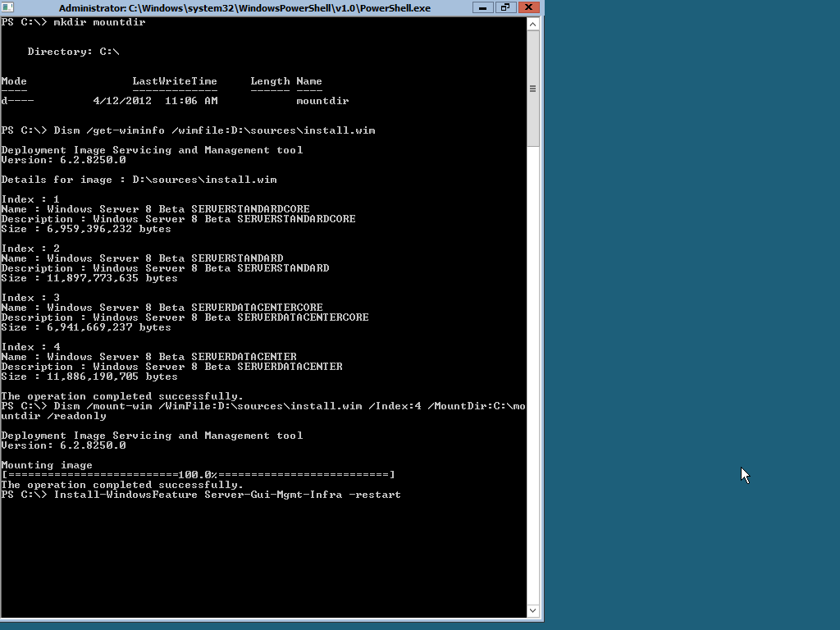
Task: Click the 'Index : 1' line
Action: (x=30, y=199)
